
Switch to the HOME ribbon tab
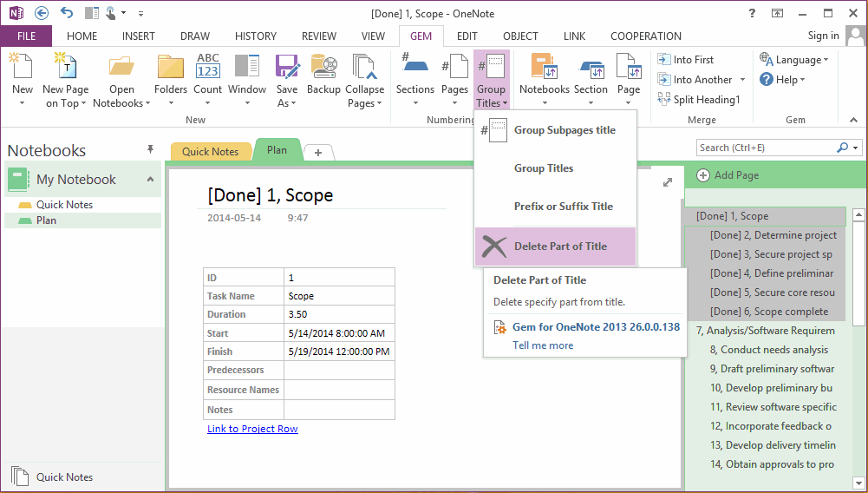[x=82, y=36]
